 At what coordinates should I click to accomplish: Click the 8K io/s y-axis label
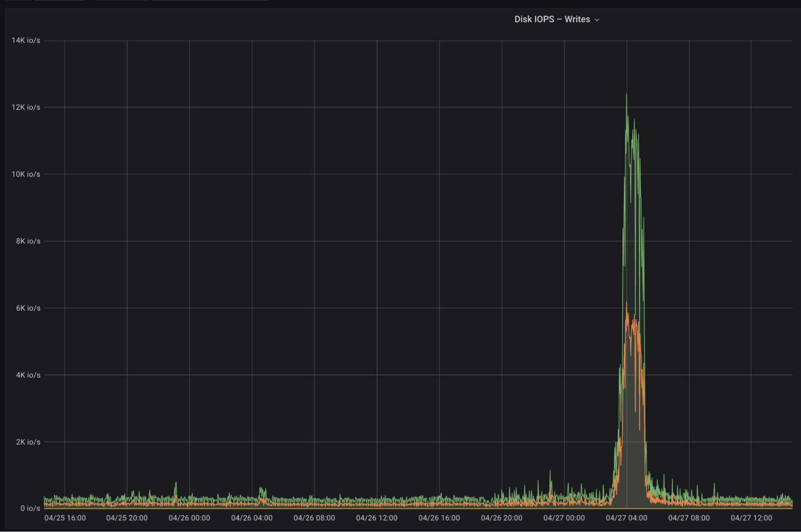click(28, 241)
